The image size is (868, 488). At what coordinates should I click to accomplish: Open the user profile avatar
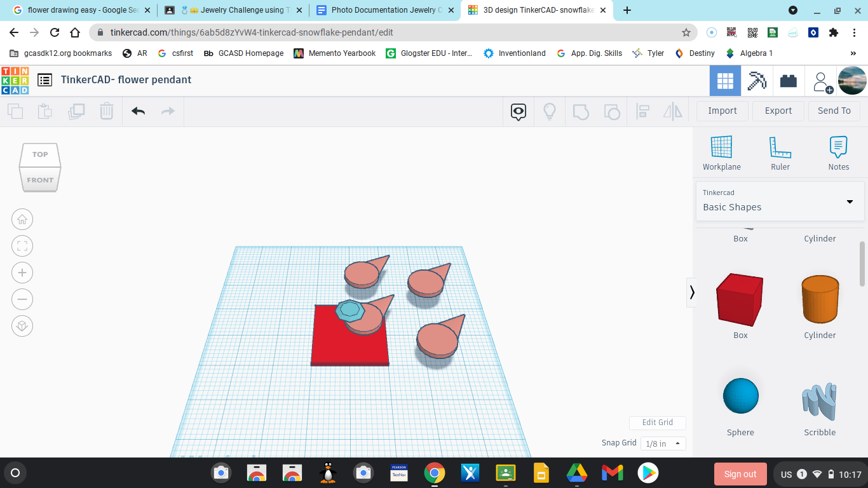[x=852, y=81]
